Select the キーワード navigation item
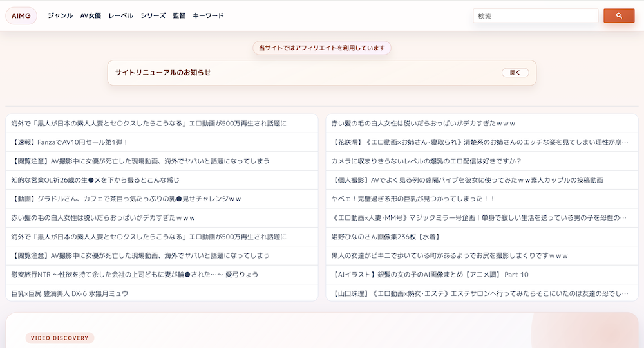Viewport: 644px width, 348px height. tap(208, 15)
